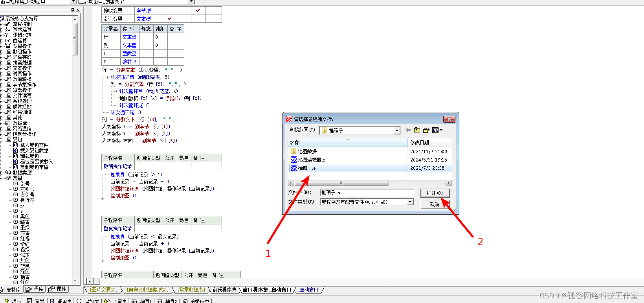Open the subroutine selector dropdown arrow
Image resolution: width=644 pixels, height=303 pixels.
[x=191, y=2]
